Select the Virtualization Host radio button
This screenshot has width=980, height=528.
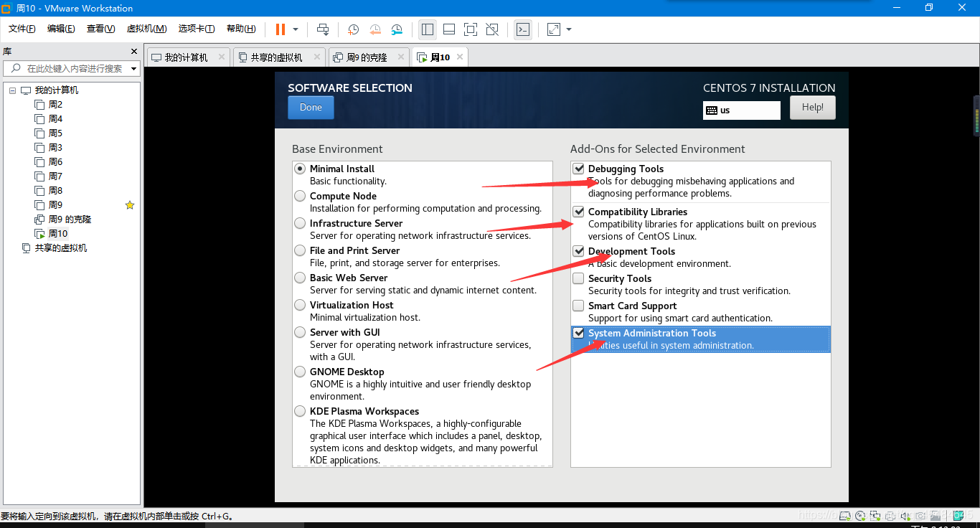(x=300, y=305)
